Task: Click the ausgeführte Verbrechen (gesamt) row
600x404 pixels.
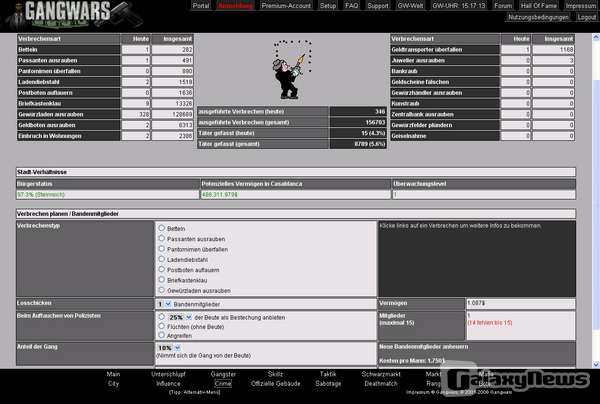Action: 292,122
